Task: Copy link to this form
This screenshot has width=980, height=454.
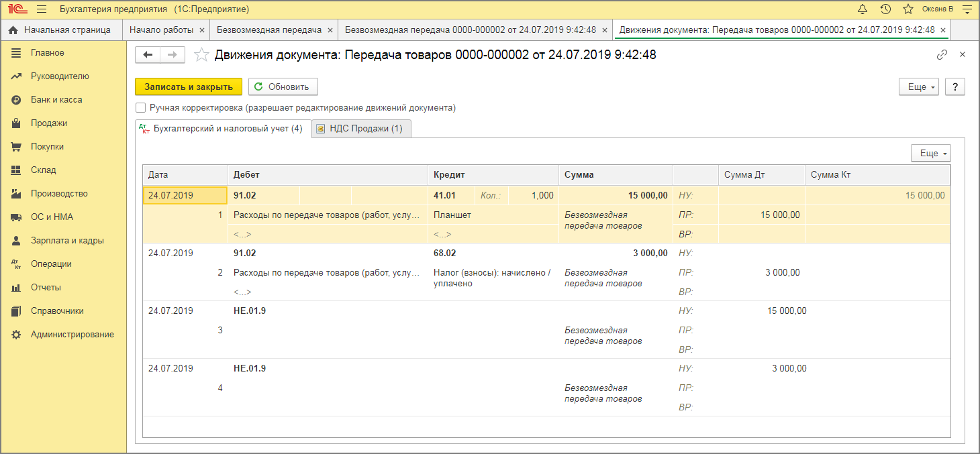Action: pos(942,55)
